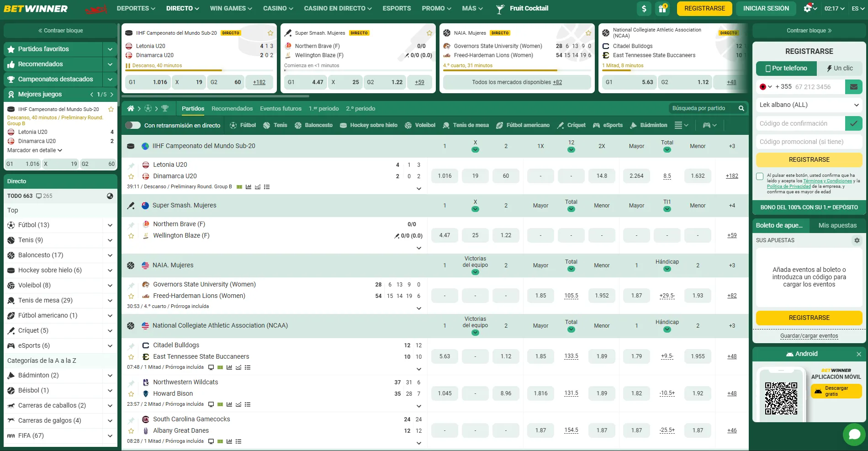The width and height of the screenshot is (868, 451).
Task: Switch to Recomendados tab
Action: point(232,108)
